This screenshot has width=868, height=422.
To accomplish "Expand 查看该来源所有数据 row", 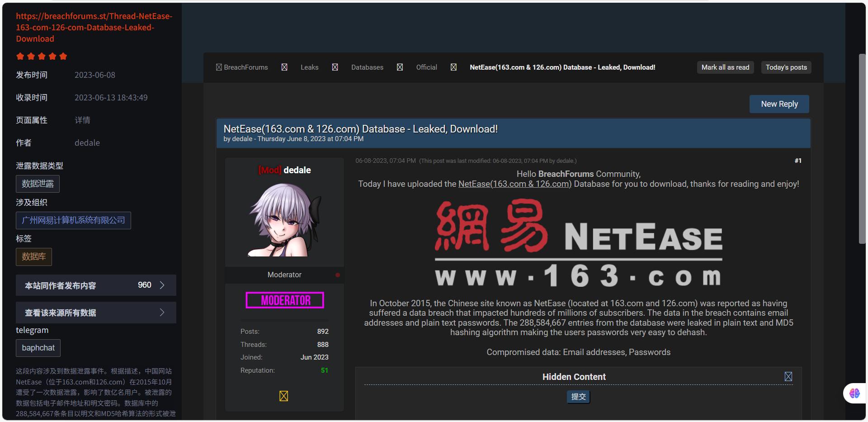I will click(x=96, y=313).
